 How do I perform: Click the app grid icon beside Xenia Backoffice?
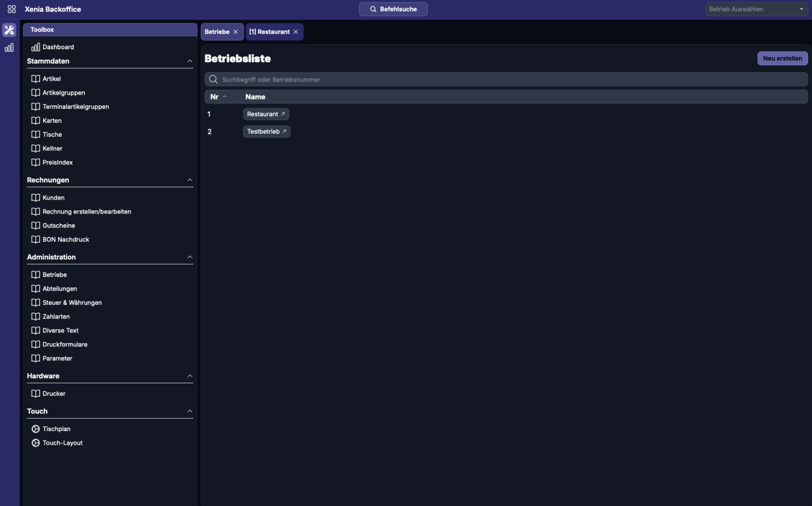point(12,9)
